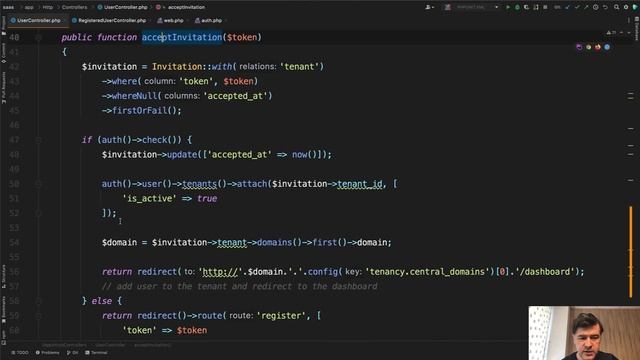Screen dimensions: 640x360
Task: Open the Terminal tool window
Action: (x=96, y=353)
